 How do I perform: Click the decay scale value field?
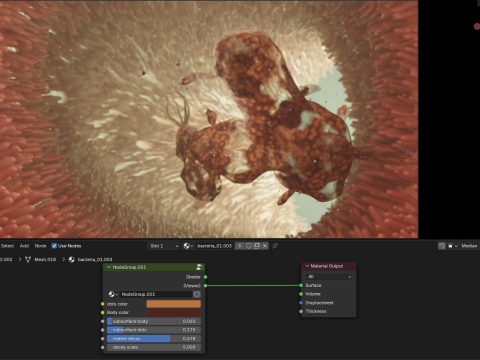click(154, 347)
